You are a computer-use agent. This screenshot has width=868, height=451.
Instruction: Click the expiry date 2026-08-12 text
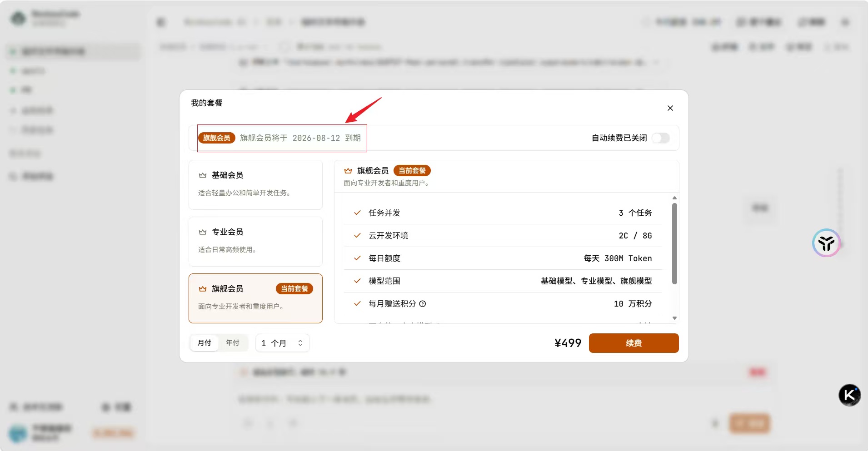point(316,138)
